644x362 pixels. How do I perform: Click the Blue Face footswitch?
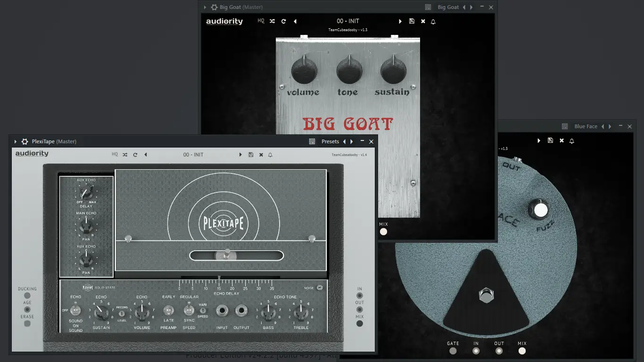(x=486, y=296)
